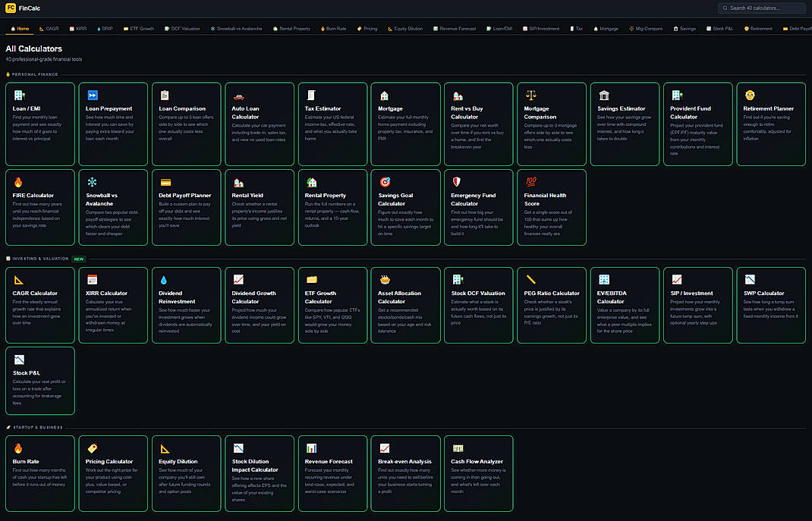Click the PEG Ratio ruler icon
The height and width of the screenshot is (521, 812).
530,280
